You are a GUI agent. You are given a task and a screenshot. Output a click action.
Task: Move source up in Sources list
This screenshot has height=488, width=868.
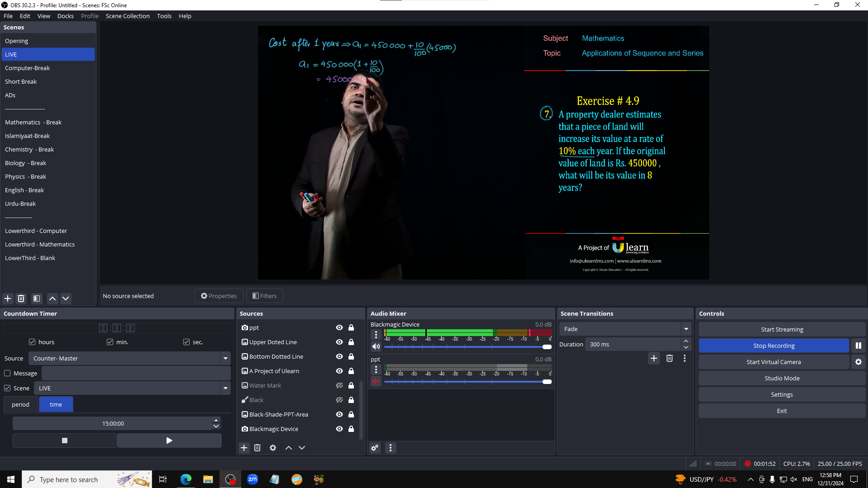click(289, 448)
